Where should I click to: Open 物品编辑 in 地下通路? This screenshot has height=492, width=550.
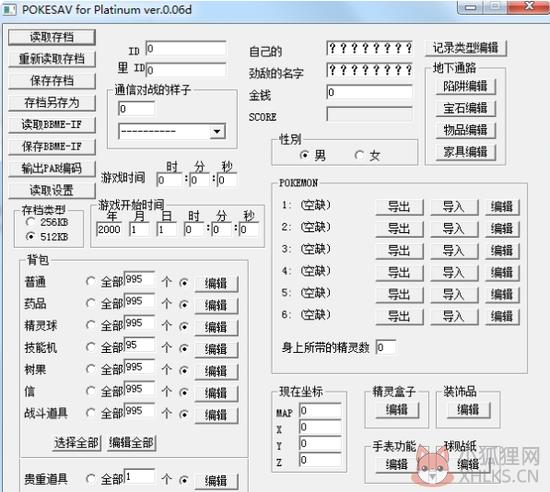[465, 130]
